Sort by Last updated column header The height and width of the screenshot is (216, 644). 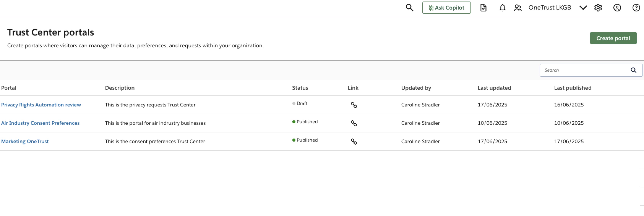494,88
